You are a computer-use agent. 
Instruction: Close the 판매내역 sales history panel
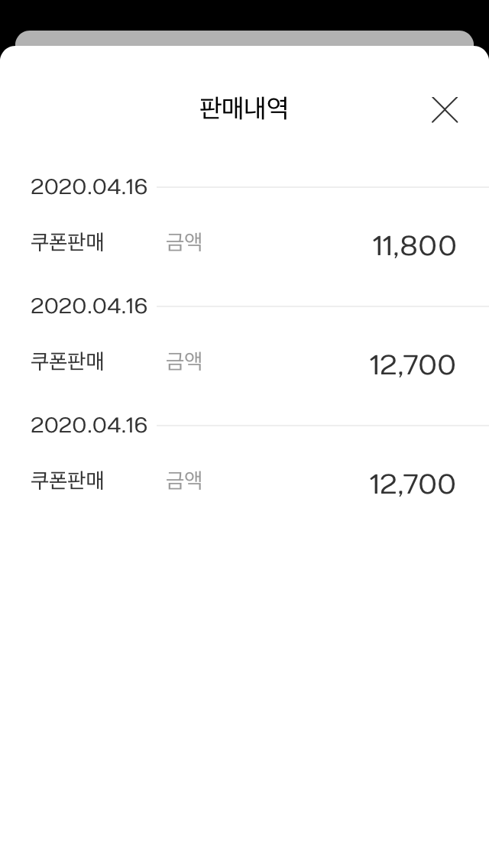pos(445,110)
